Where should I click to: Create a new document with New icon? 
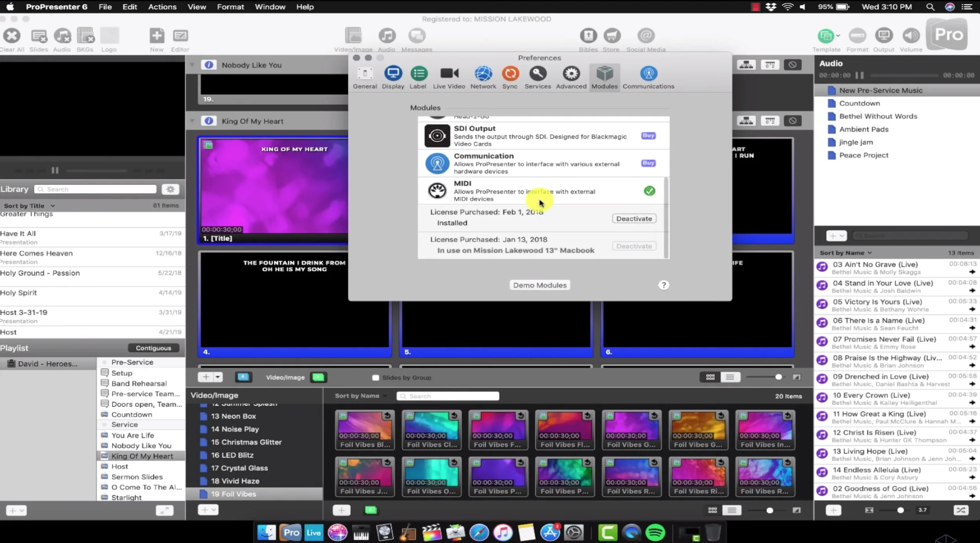point(157,36)
